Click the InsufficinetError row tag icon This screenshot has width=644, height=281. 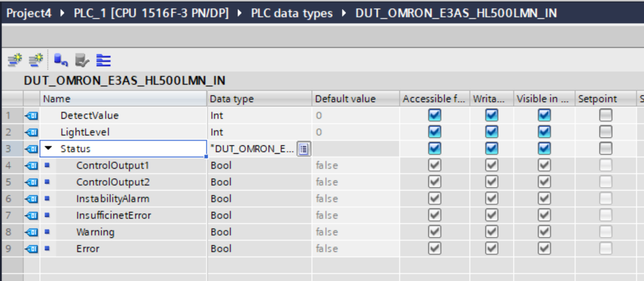[x=32, y=216]
